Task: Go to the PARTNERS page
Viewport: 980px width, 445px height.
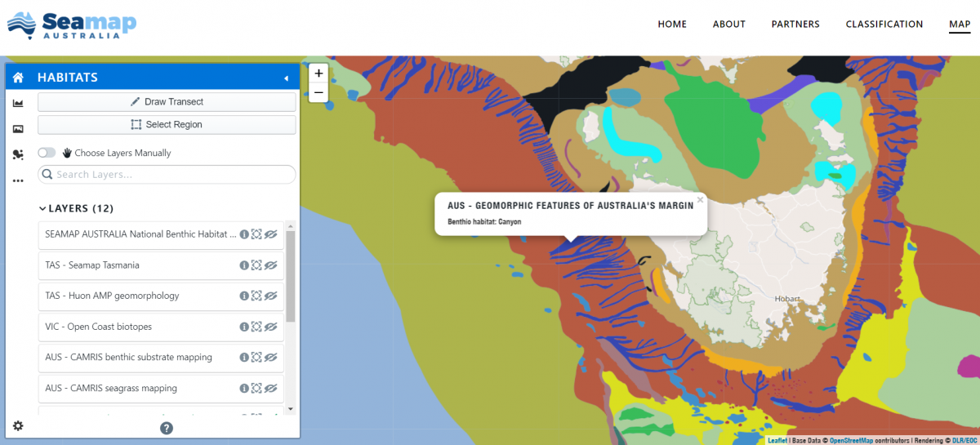Action: pyautogui.click(x=795, y=24)
